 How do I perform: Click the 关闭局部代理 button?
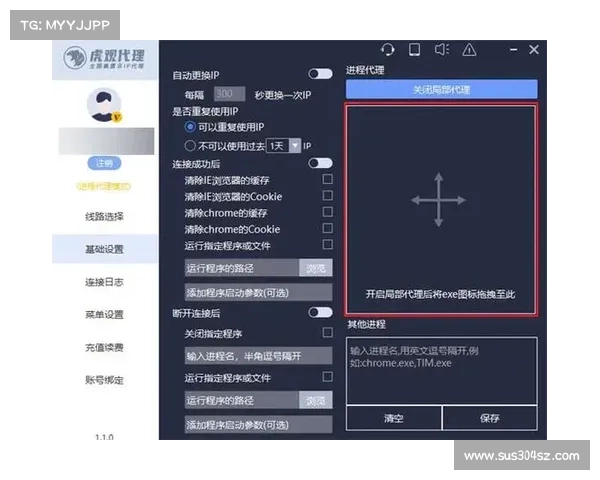tap(441, 90)
